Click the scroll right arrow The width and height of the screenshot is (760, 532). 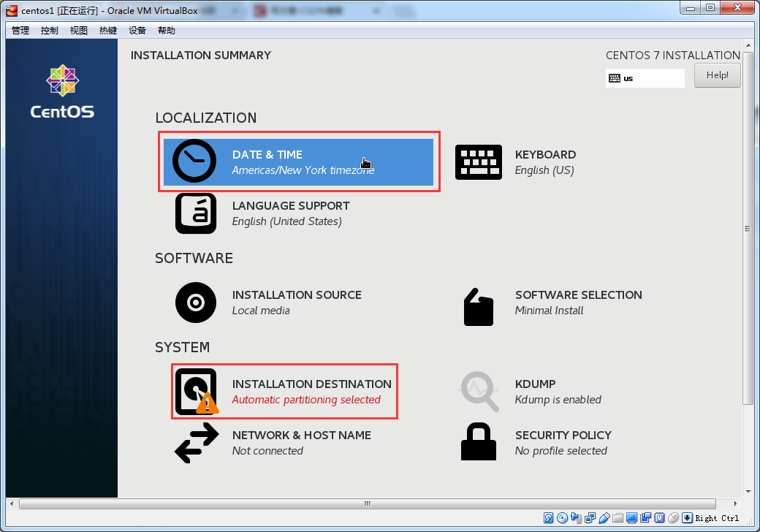tap(735, 503)
